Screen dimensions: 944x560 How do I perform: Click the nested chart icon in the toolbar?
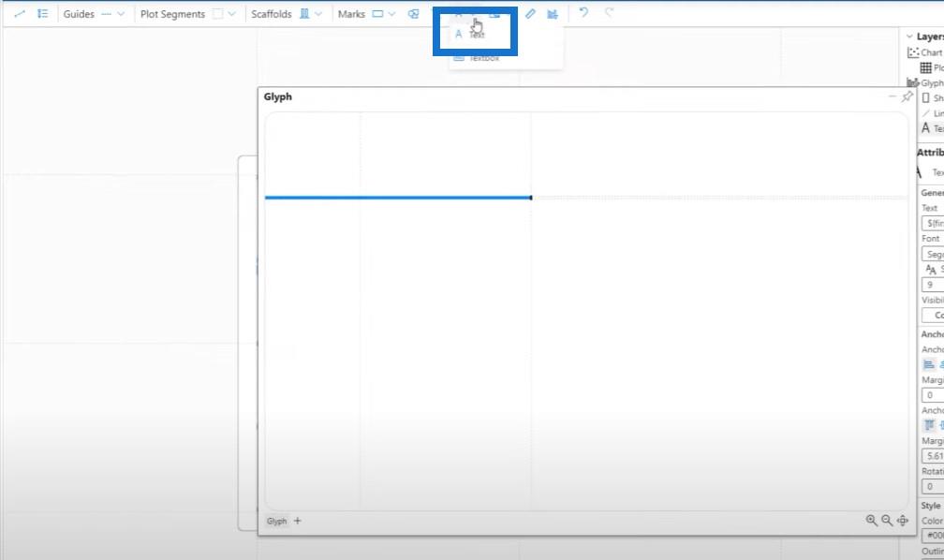(x=553, y=13)
